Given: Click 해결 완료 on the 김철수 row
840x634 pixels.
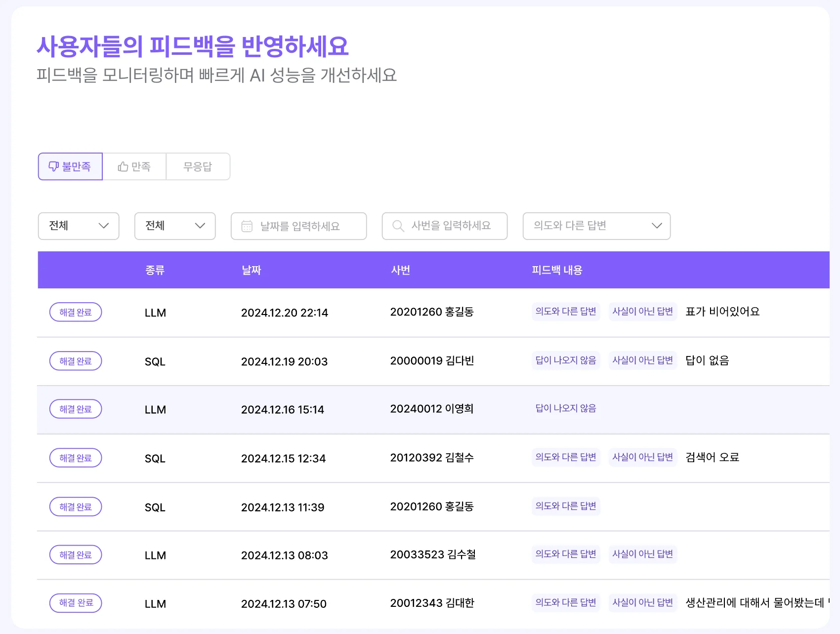Looking at the screenshot, I should 75,458.
